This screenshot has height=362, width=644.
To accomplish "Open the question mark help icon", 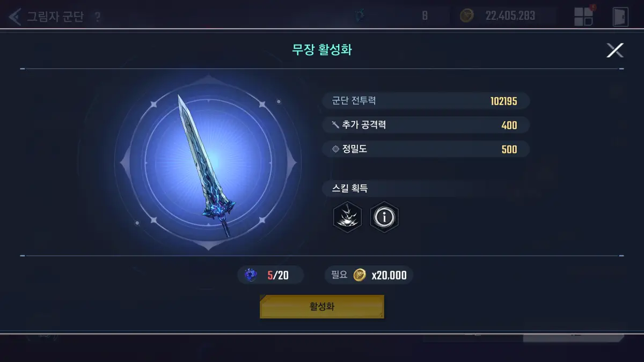I will tap(97, 17).
